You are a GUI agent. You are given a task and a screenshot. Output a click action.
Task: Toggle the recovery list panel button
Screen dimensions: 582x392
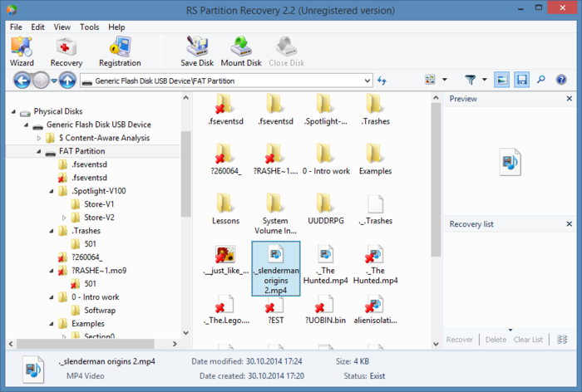(522, 80)
